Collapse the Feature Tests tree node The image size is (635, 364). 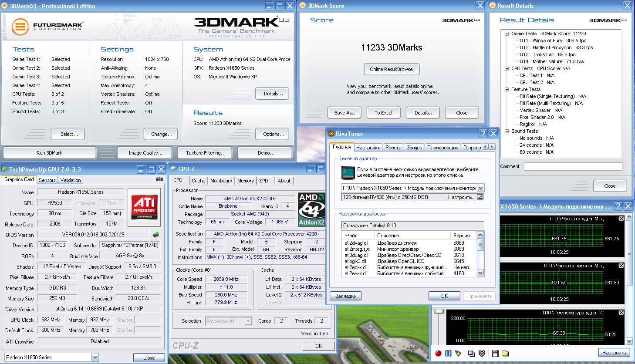(x=507, y=89)
